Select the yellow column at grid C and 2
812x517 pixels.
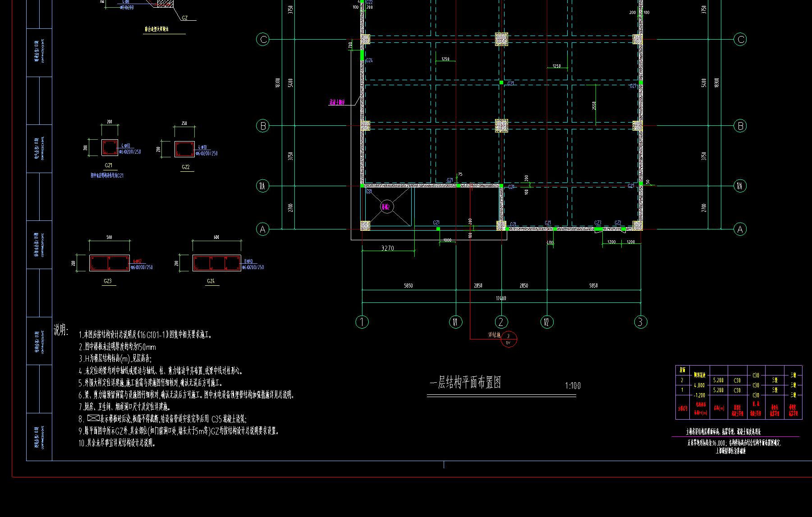(501, 39)
